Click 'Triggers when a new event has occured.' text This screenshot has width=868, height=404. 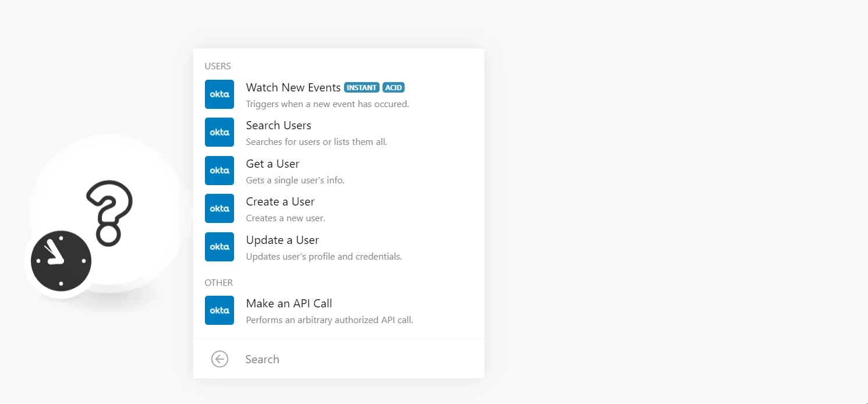coord(327,104)
